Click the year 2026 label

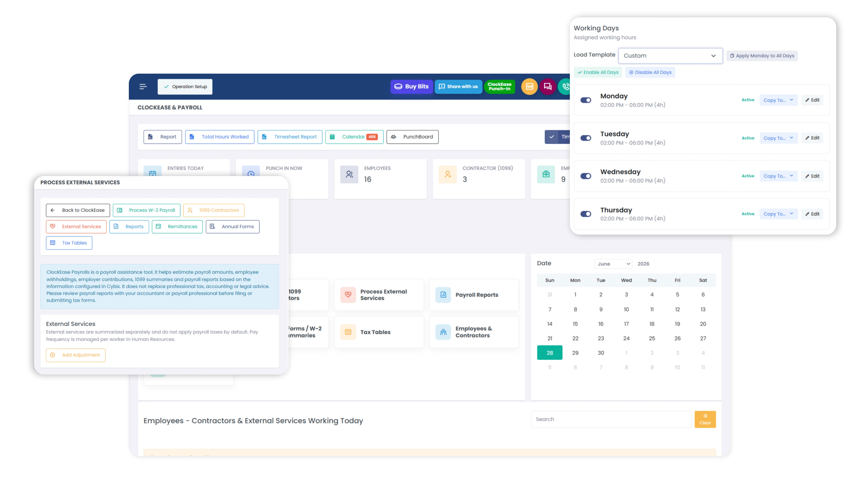click(643, 264)
